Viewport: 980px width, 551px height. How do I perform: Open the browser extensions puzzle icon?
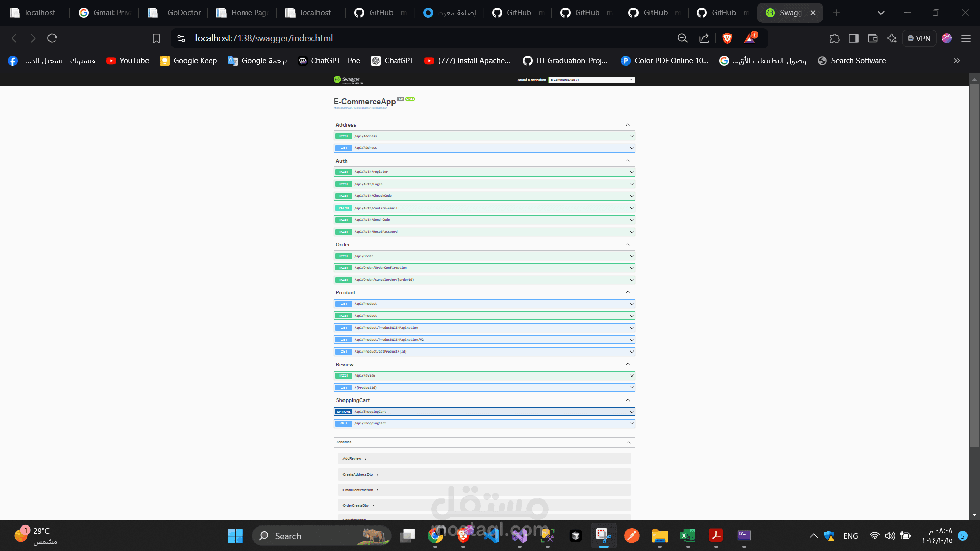point(835,38)
